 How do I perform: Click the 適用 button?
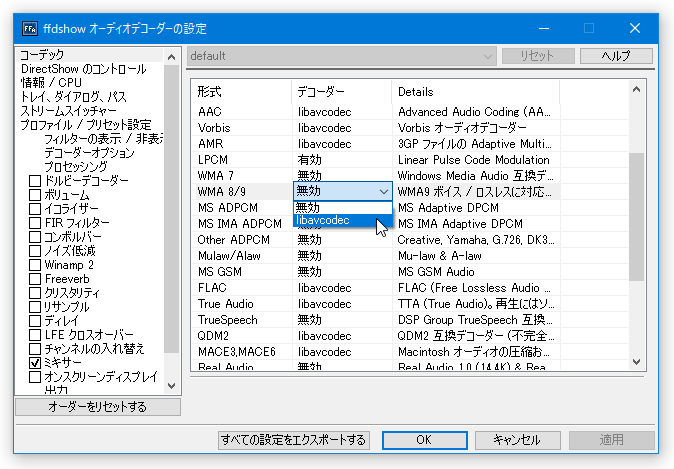pyautogui.click(x=611, y=440)
